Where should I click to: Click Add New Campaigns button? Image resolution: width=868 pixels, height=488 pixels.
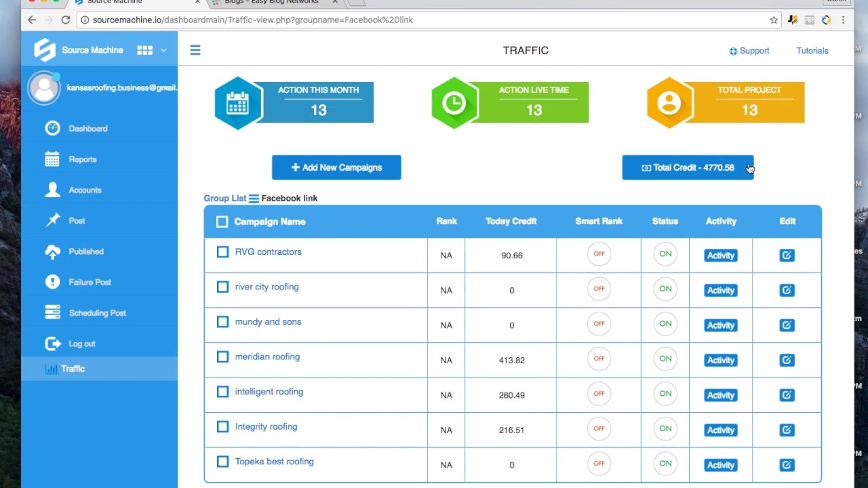click(336, 167)
